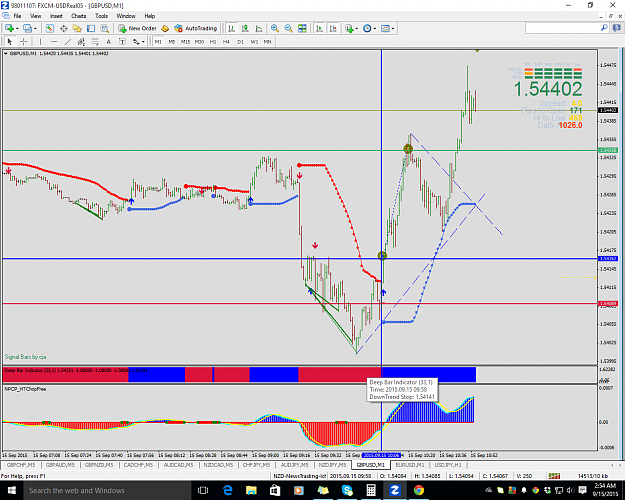Click into the toolbar search field
Viewport: 625px width, 500px height.
click(562, 28)
